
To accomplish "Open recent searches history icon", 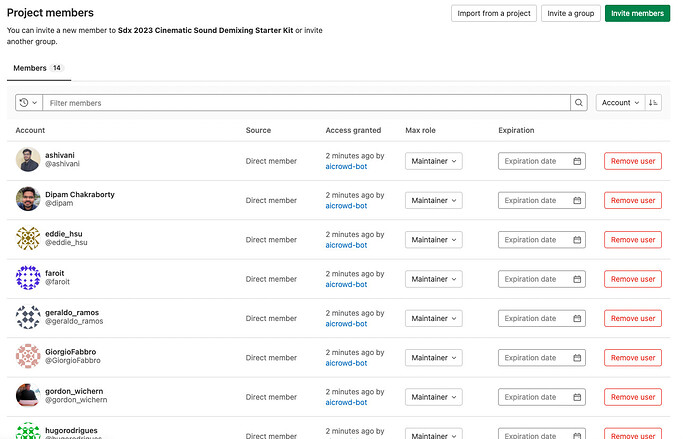I will coord(29,102).
